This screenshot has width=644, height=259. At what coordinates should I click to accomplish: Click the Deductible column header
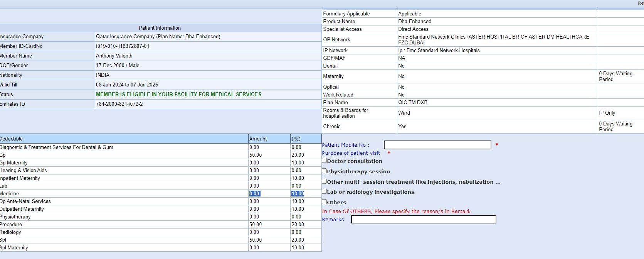(x=12, y=139)
